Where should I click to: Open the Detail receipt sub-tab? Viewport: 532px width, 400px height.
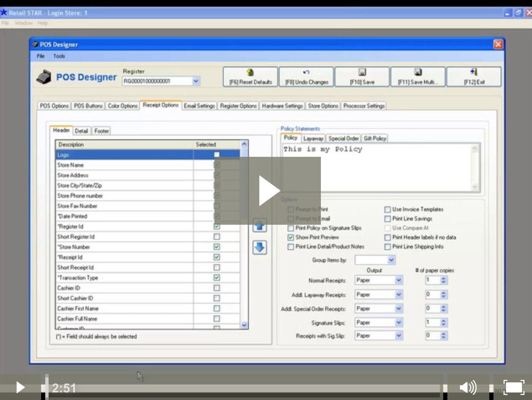pyautogui.click(x=82, y=131)
